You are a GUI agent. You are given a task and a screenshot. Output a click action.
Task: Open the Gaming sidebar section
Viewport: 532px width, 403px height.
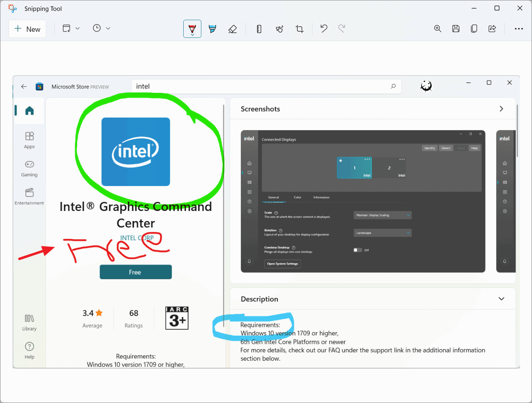coord(29,168)
